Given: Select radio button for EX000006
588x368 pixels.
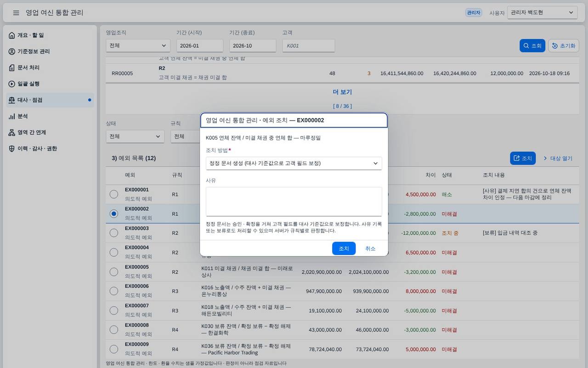Looking at the screenshot, I should [114, 291].
